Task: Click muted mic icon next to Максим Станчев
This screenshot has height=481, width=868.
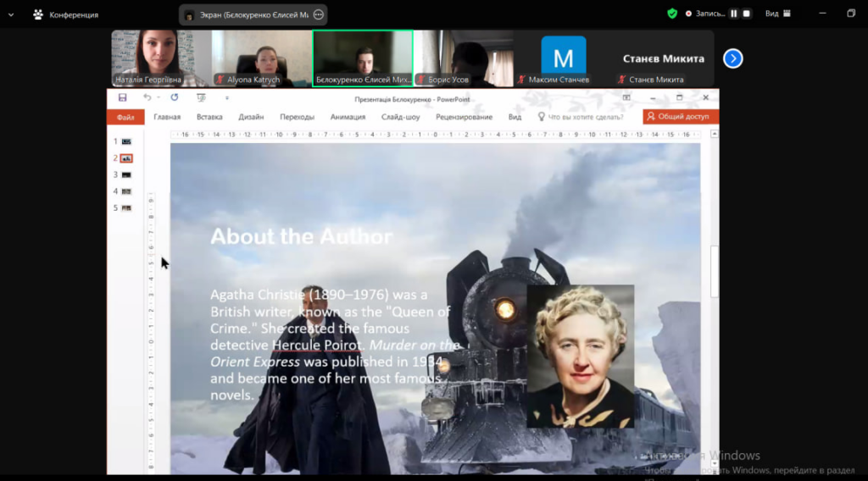Action: coord(521,80)
